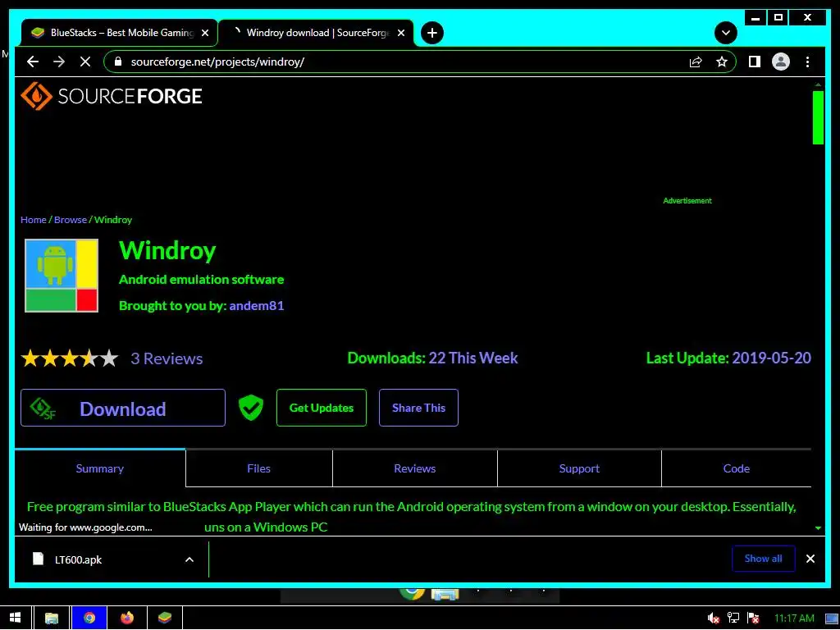The height and width of the screenshot is (630, 840).
Task: Open Chrome side panel
Action: [755, 62]
